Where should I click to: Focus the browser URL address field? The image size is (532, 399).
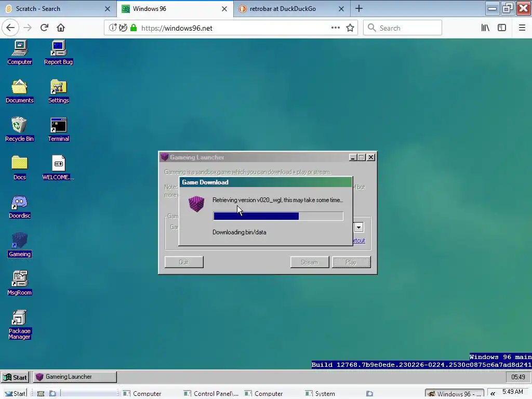[x=231, y=28]
